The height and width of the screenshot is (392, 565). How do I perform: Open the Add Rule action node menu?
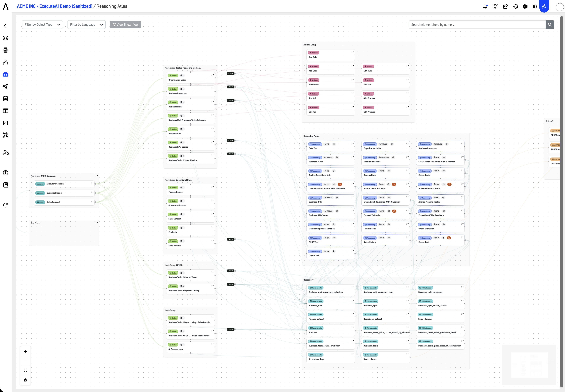tap(353, 52)
